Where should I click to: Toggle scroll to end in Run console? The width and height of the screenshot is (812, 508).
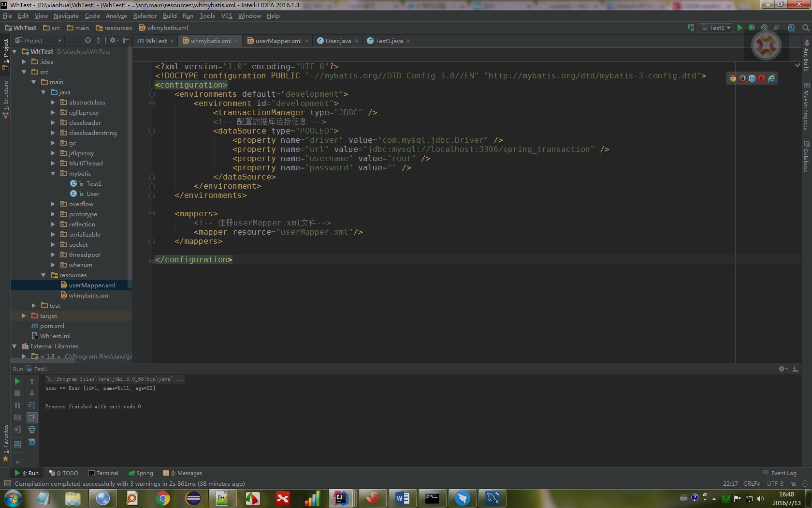[x=32, y=418]
